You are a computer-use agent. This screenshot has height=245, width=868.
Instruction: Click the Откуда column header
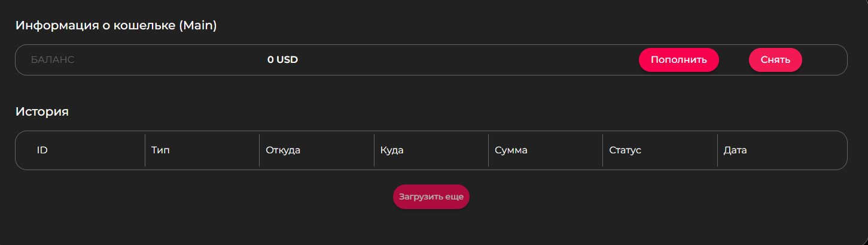283,150
